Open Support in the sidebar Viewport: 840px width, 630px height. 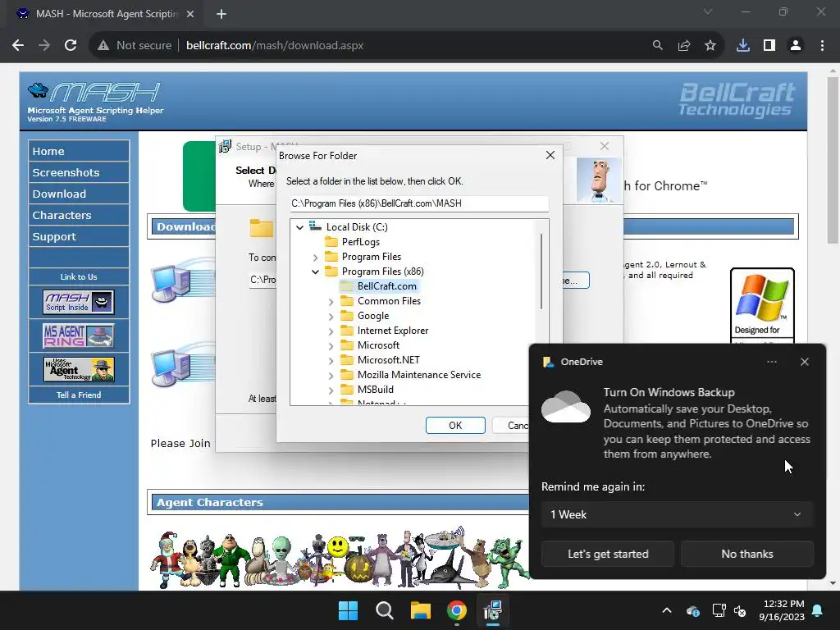(79, 237)
